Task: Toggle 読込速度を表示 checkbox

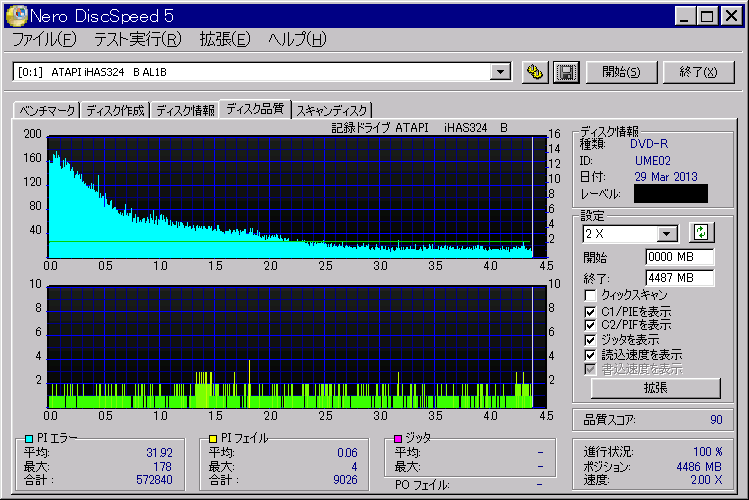Action: pyautogui.click(x=590, y=355)
